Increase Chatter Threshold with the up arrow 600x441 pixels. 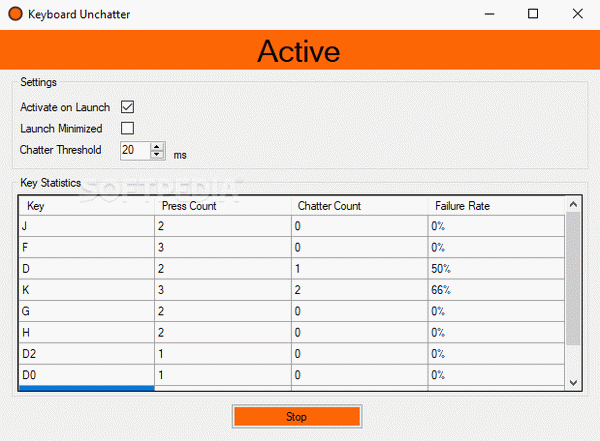(x=157, y=147)
